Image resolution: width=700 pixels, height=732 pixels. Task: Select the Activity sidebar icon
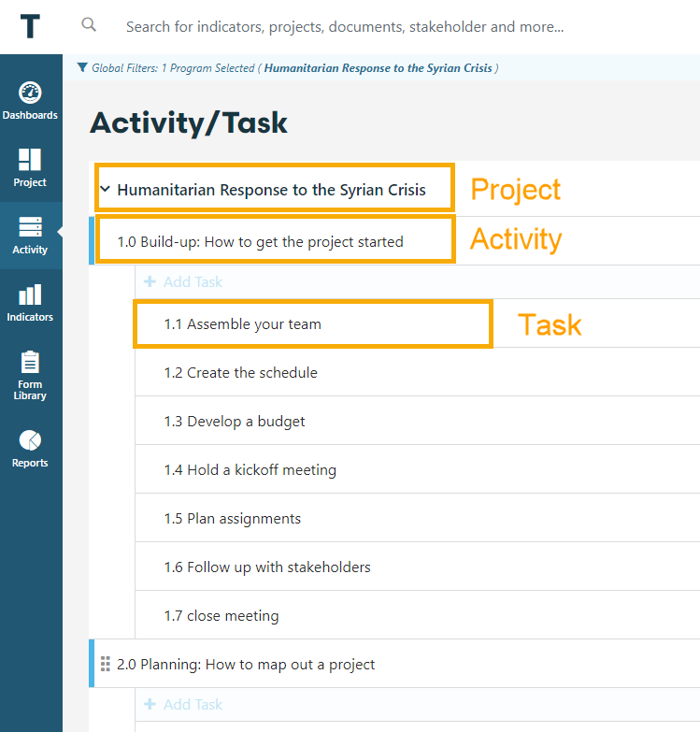[x=30, y=236]
